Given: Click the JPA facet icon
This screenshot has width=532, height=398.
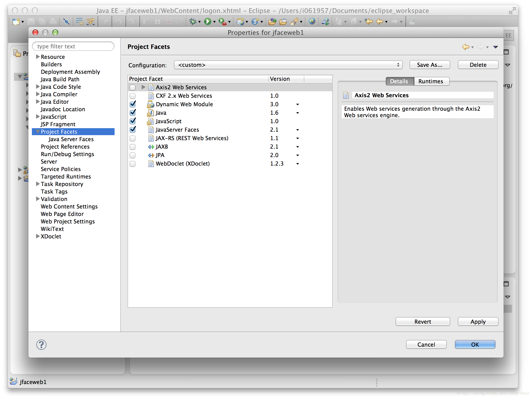Looking at the screenshot, I should [x=151, y=155].
